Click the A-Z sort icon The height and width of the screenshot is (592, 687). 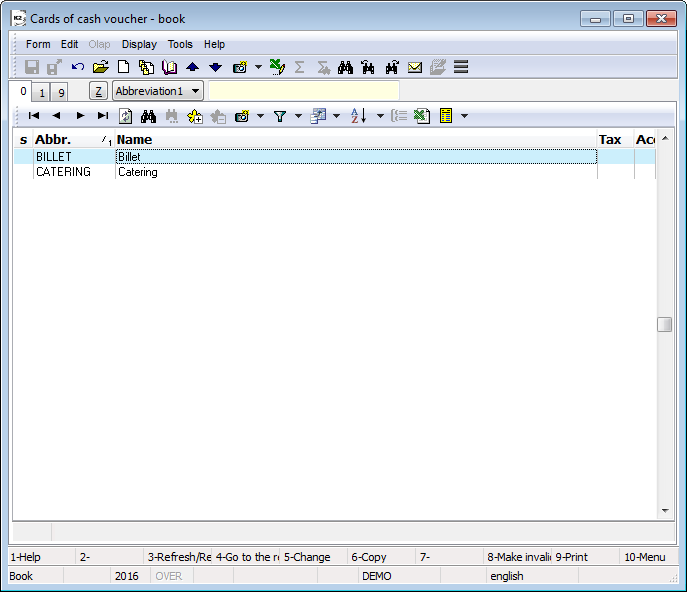coord(358,116)
